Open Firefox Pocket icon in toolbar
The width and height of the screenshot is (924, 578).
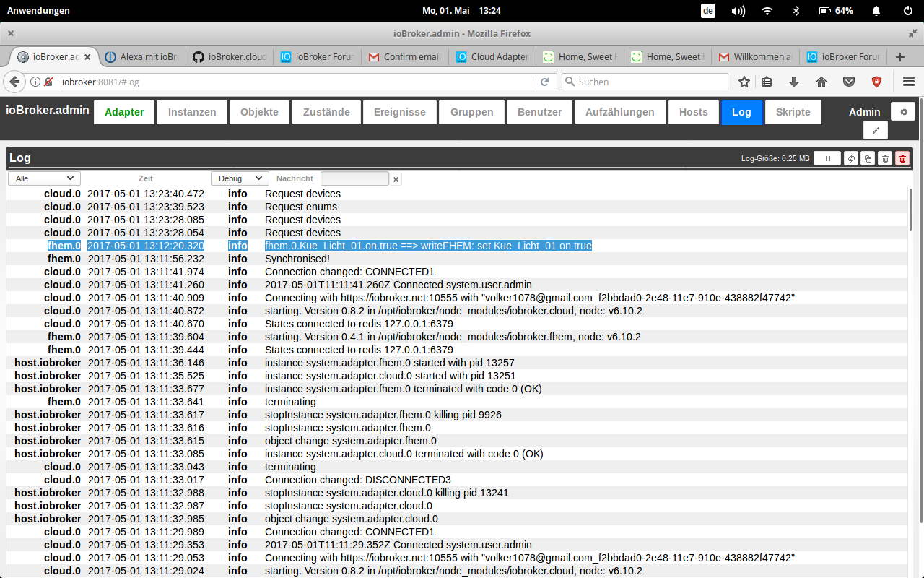click(x=849, y=82)
